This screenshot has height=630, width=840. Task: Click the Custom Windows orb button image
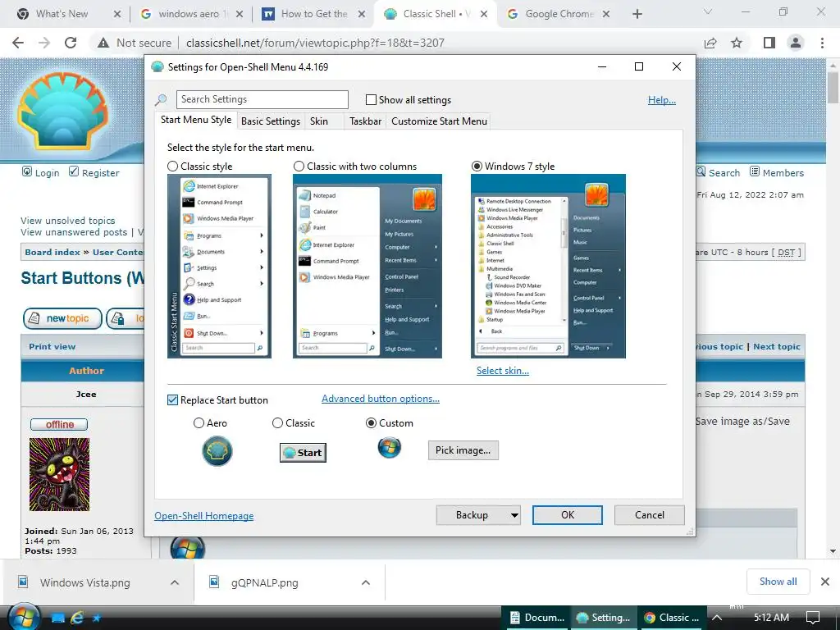pos(389,447)
